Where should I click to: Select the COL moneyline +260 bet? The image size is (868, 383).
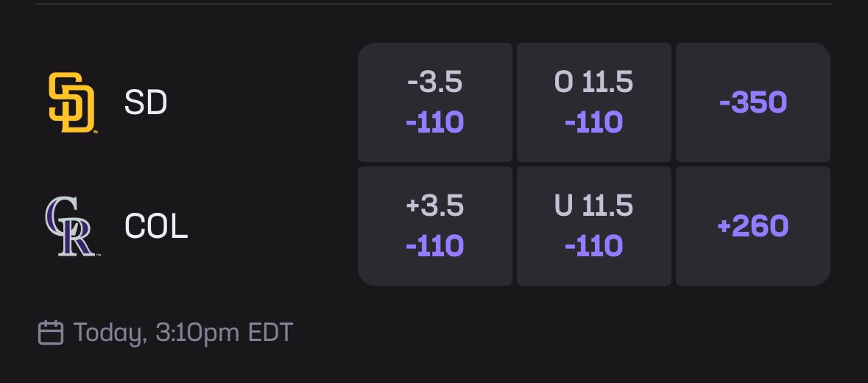point(752,226)
